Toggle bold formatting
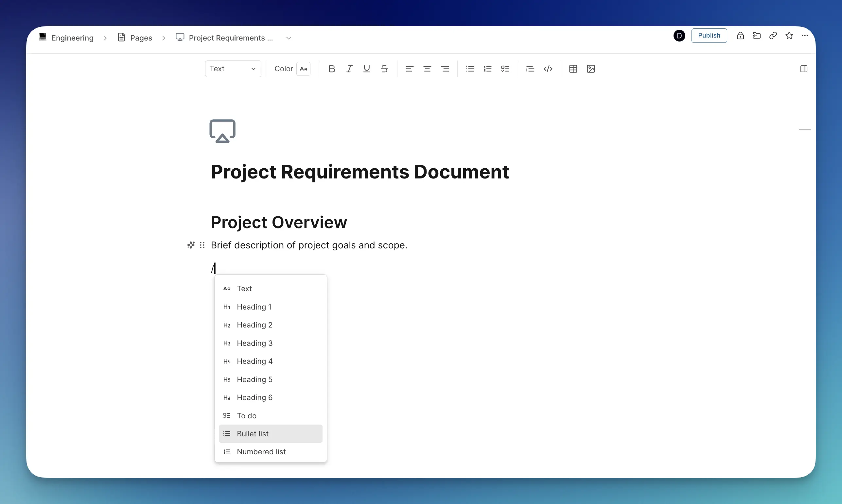Screen dimensions: 842x504 point(332,69)
